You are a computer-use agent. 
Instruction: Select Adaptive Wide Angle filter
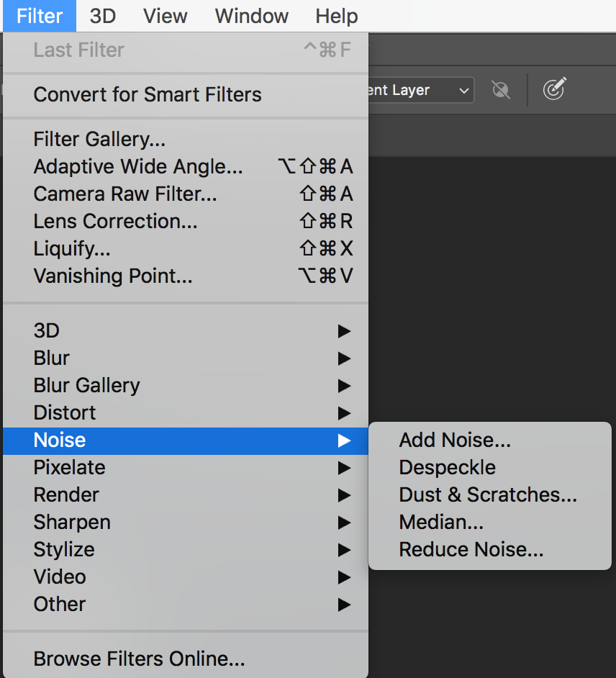[186, 166]
